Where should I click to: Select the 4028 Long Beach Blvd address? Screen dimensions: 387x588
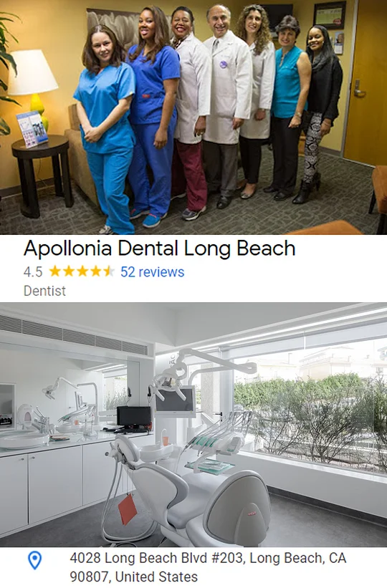pyautogui.click(x=208, y=567)
